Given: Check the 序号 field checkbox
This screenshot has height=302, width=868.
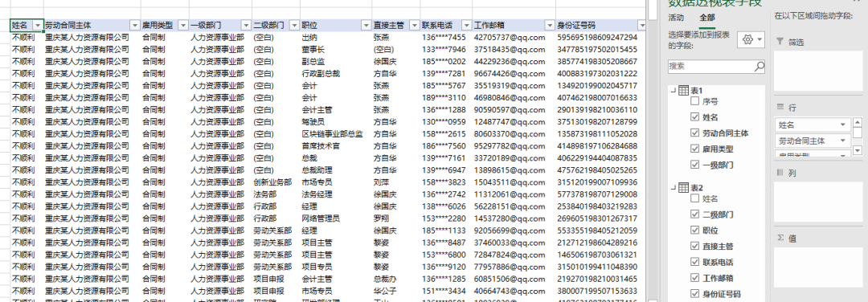Looking at the screenshot, I should pos(694,102).
